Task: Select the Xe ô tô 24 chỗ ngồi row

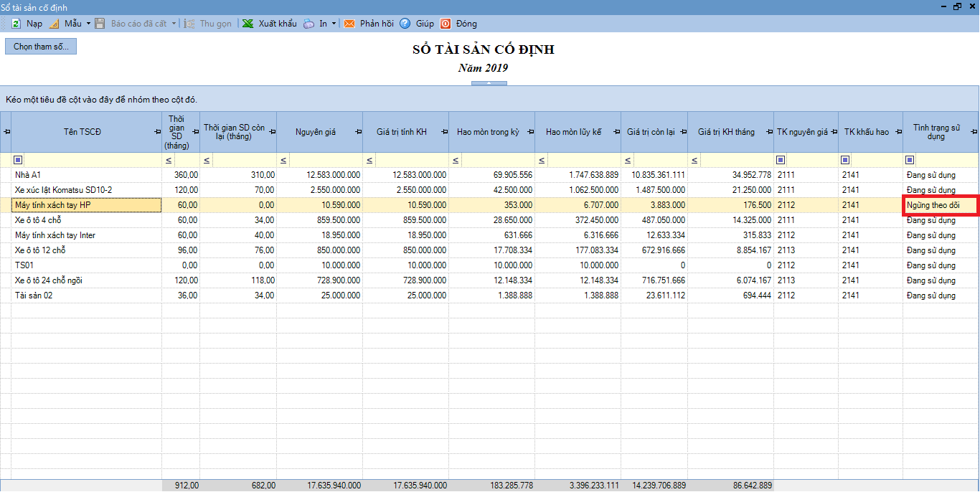Action: click(x=490, y=280)
